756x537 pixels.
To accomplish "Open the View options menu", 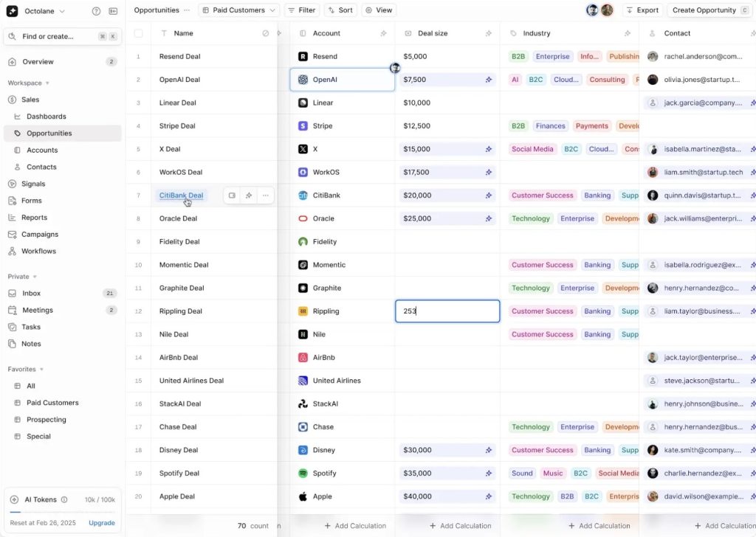I will [x=379, y=10].
